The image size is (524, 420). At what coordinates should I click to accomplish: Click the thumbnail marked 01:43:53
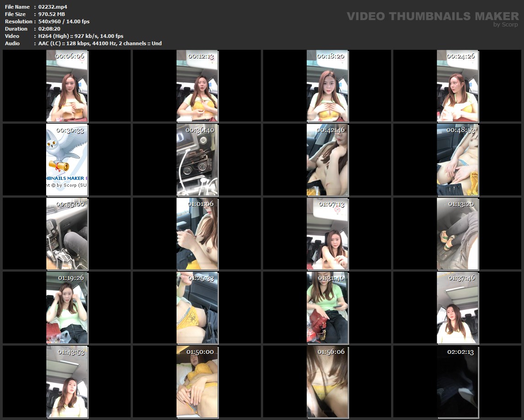click(x=67, y=382)
